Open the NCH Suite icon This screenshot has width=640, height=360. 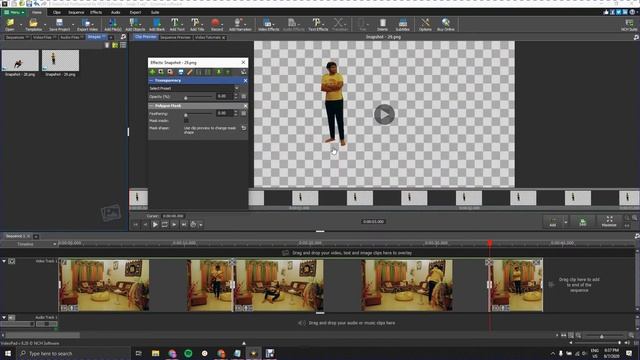click(x=629, y=24)
